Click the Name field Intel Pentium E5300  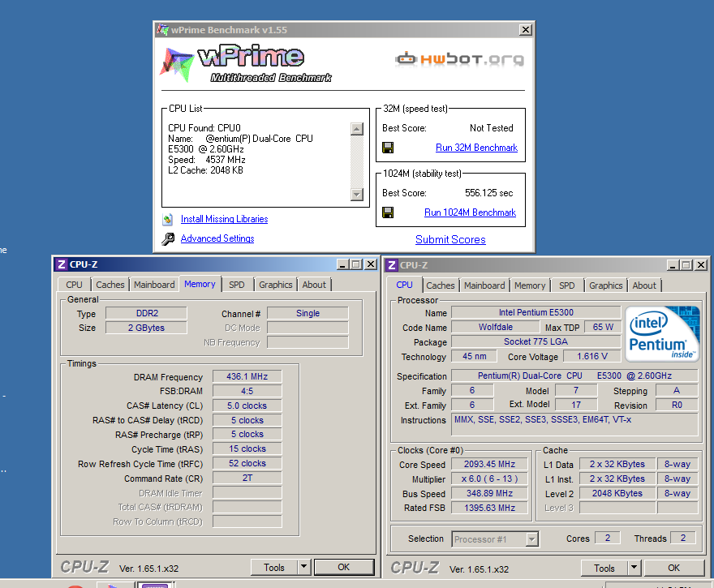tap(536, 313)
